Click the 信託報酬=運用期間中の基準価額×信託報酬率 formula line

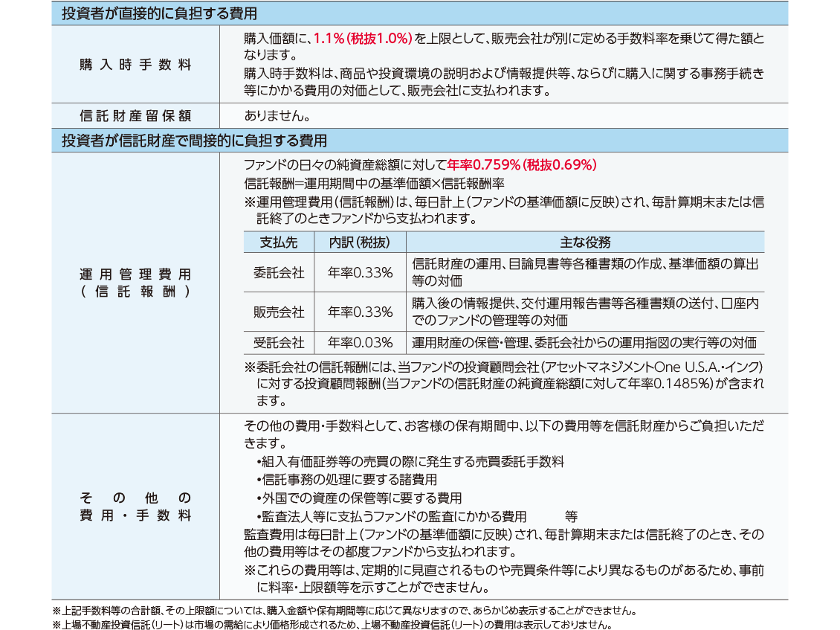374,183
